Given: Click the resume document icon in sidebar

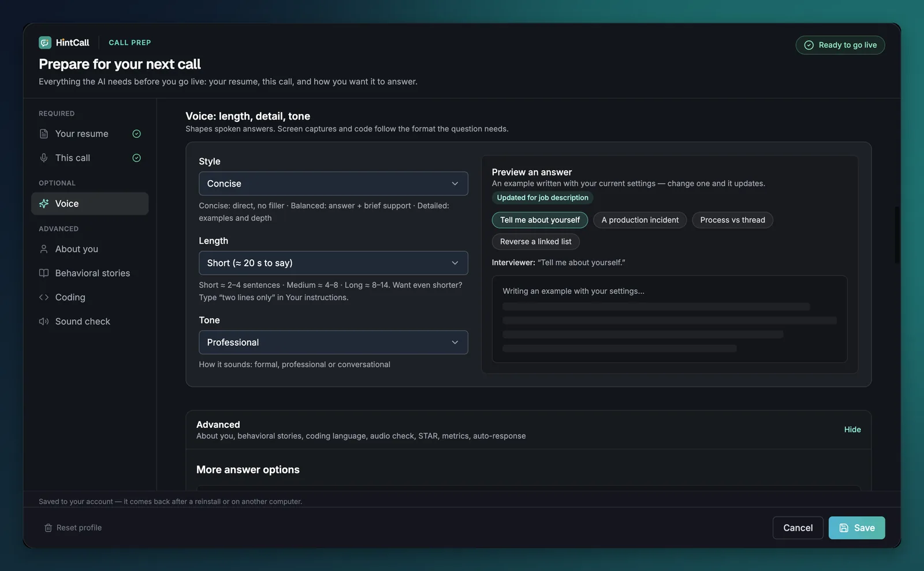Looking at the screenshot, I should (x=44, y=134).
